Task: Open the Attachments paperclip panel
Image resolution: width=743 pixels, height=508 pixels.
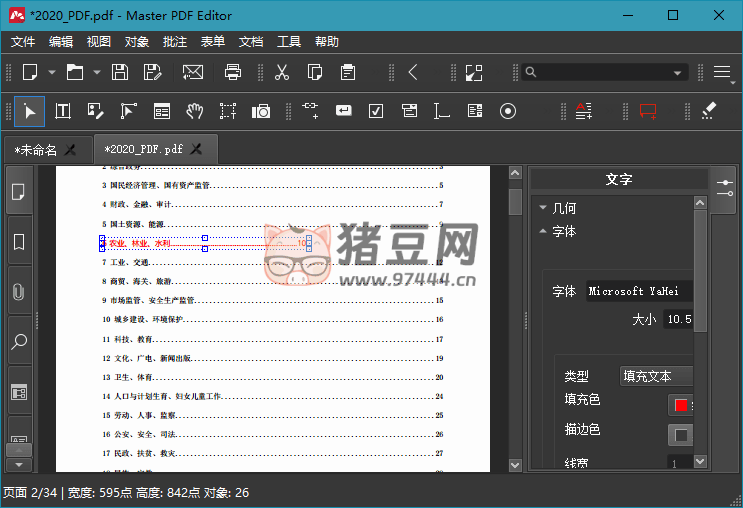Action: point(19,292)
